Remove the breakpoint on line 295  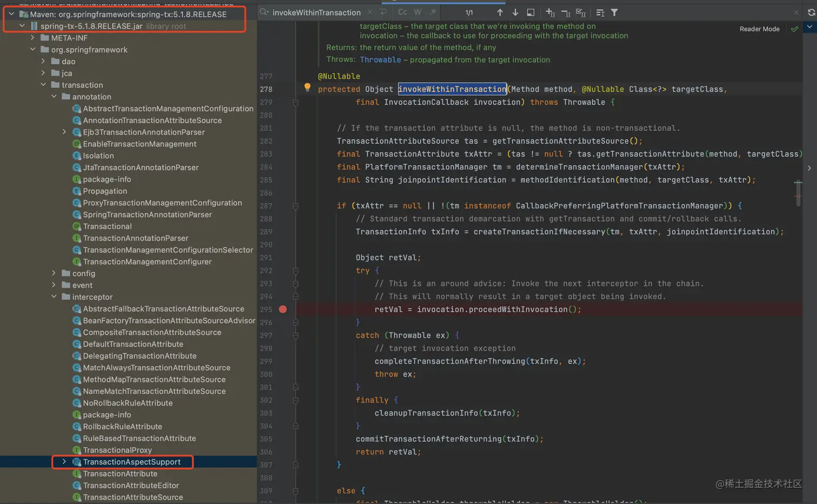coord(283,310)
